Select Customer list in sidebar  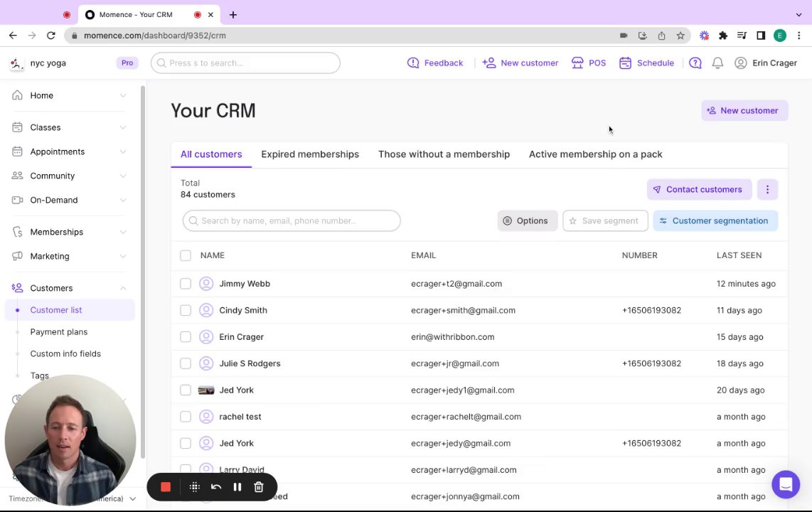tap(70, 310)
